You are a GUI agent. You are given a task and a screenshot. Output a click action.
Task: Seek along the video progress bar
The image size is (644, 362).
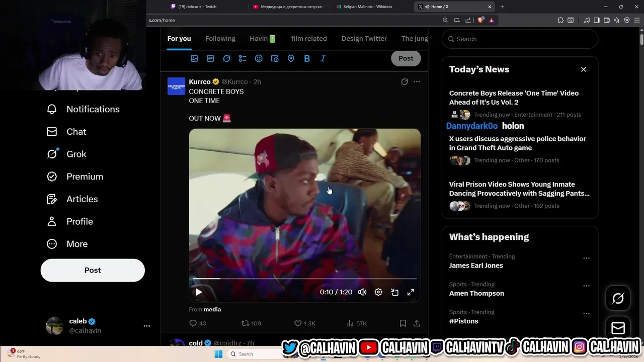tap(305, 279)
